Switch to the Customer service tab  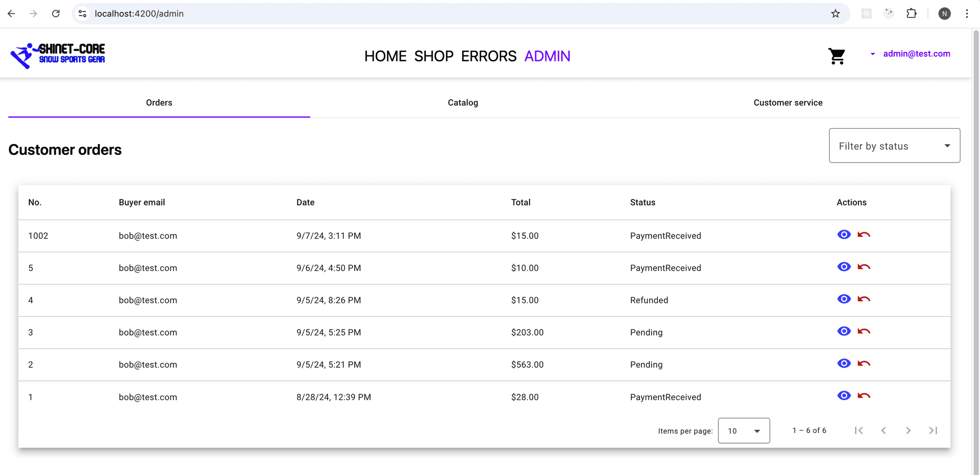(x=787, y=103)
